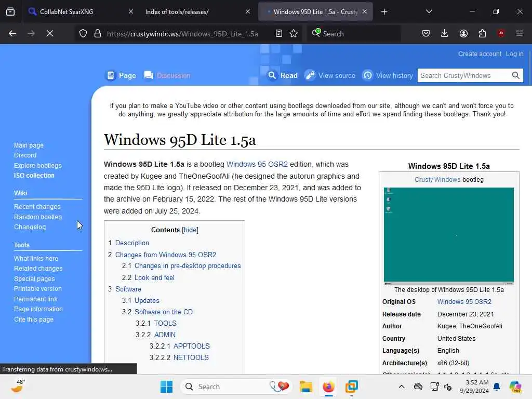532x399 pixels.
Task: Close the Index of tools/releases tab
Action: pos(248,11)
